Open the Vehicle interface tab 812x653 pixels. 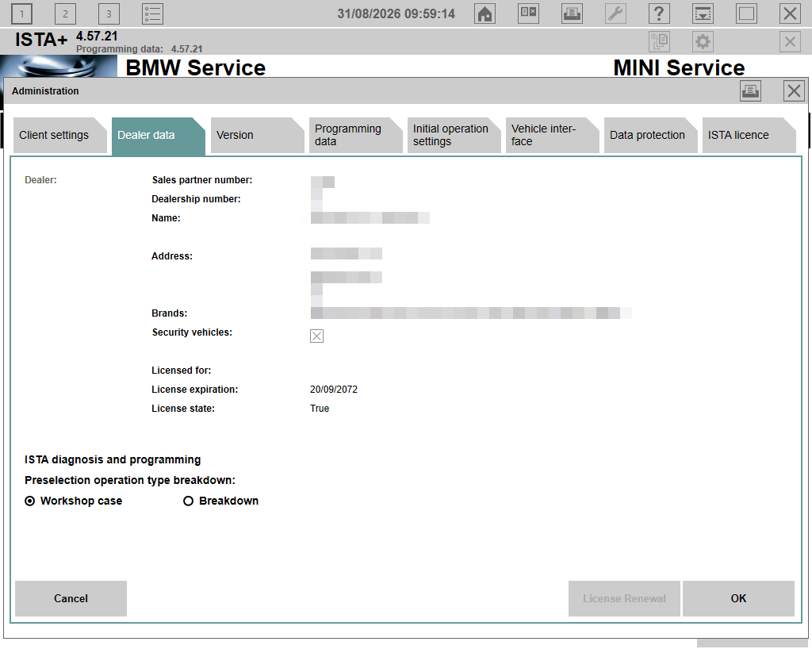pyautogui.click(x=552, y=135)
